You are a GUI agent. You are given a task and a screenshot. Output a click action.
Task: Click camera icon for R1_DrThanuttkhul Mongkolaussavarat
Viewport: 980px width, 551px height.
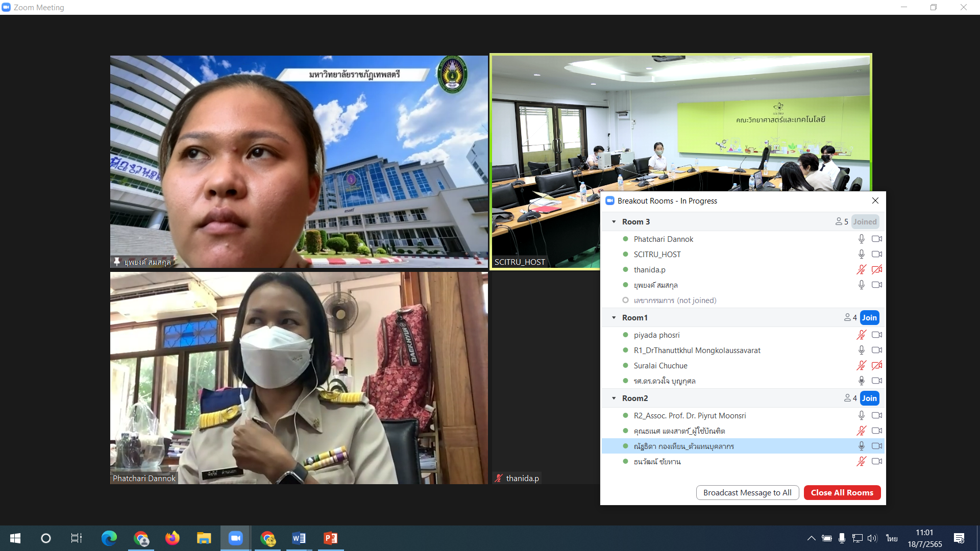(877, 350)
